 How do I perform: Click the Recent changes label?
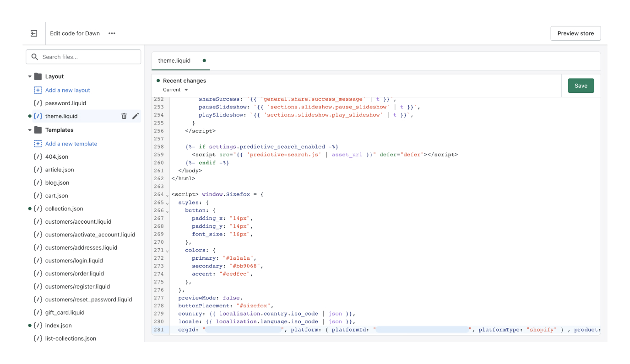tap(185, 80)
